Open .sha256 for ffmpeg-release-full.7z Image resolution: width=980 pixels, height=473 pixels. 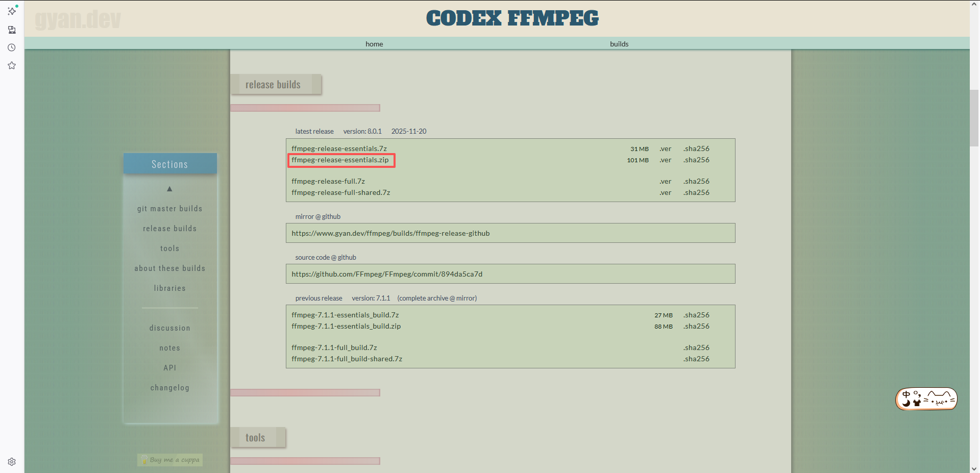[x=696, y=181]
